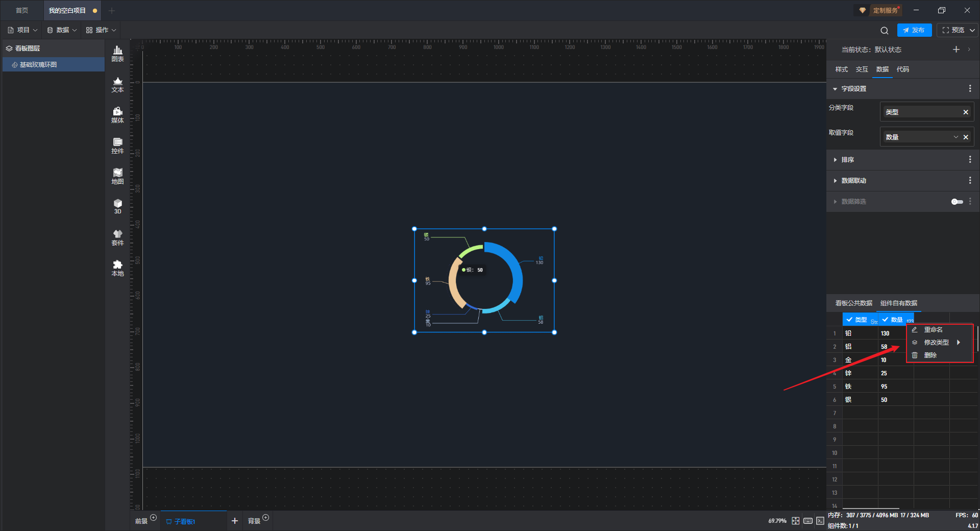Click data cell 25 in row 4
The height and width of the screenshot is (531, 980).
point(896,373)
